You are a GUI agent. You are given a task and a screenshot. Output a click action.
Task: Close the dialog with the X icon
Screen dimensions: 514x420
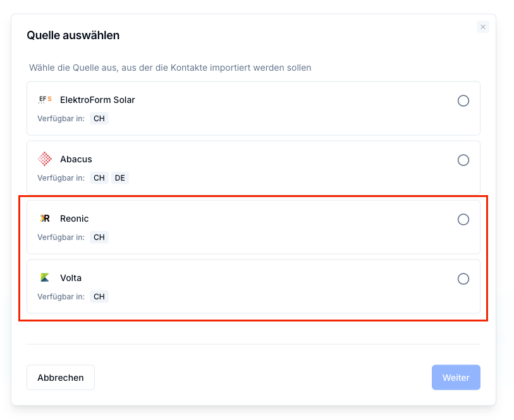[483, 27]
